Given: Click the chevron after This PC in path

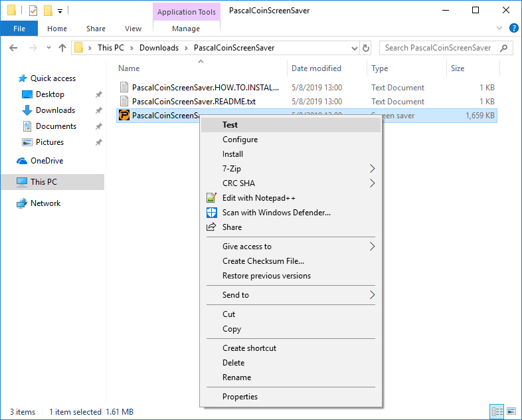Looking at the screenshot, I should tap(131, 48).
